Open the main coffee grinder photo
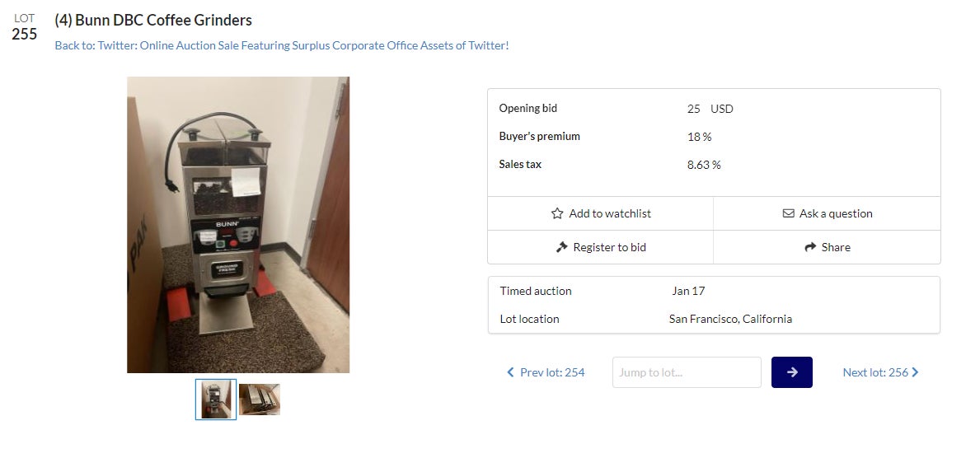This screenshot has width=980, height=458. (x=238, y=225)
